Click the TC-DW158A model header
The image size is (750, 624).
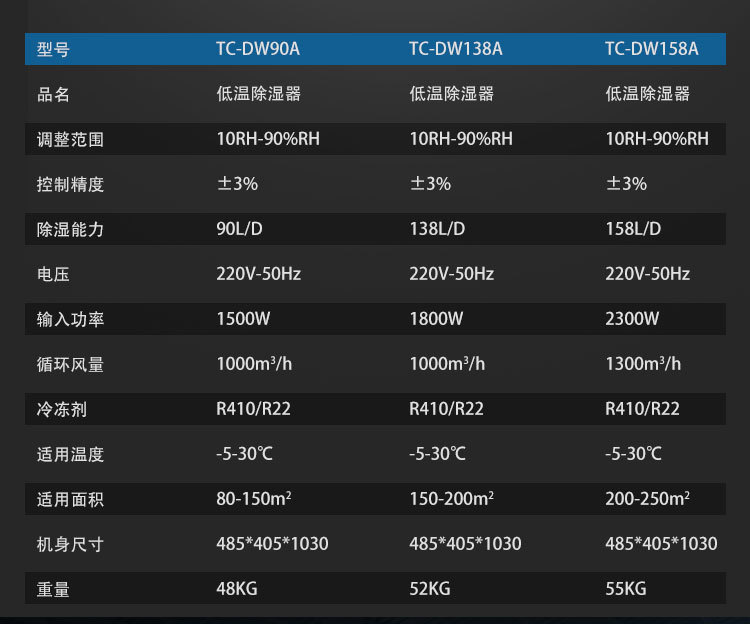(x=651, y=49)
